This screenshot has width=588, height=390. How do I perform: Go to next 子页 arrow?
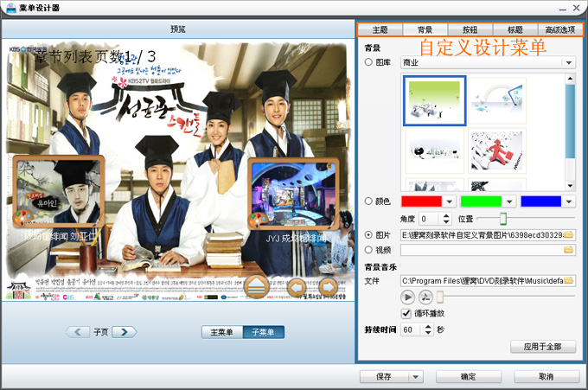coord(125,332)
